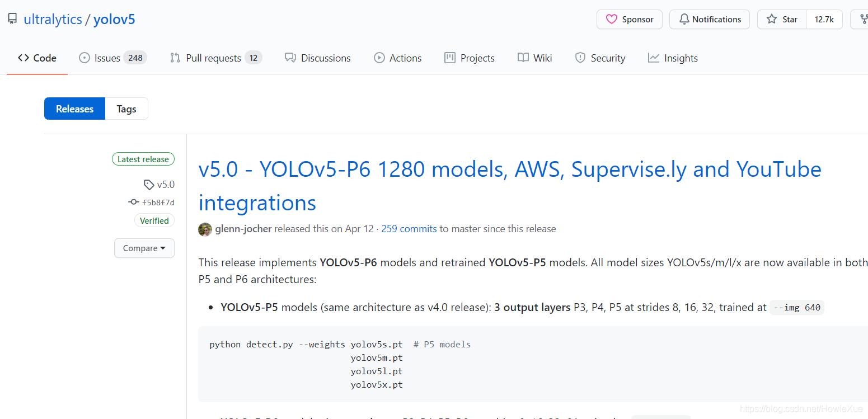Click the yolov5l.pt code line
This screenshot has height=419, width=868.
(x=377, y=371)
